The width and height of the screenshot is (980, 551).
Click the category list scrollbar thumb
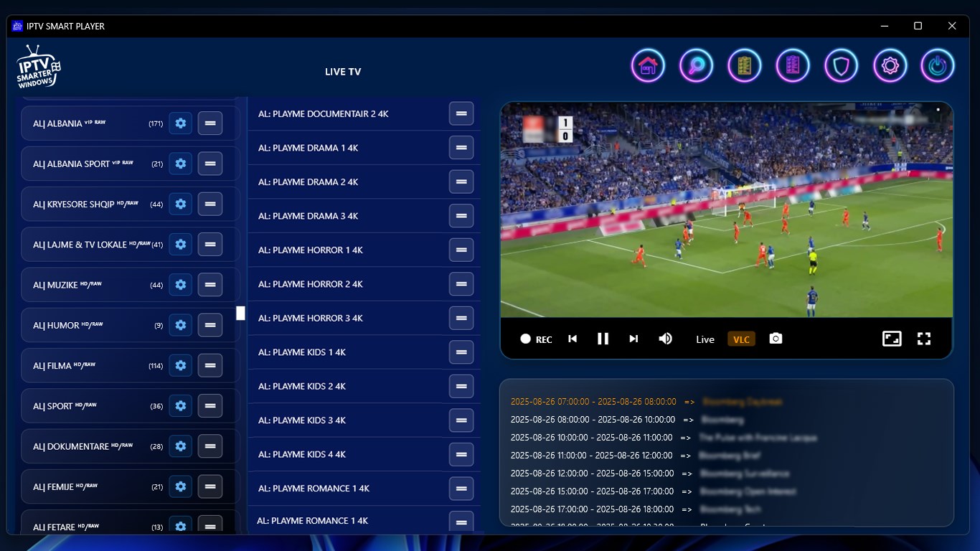pos(240,313)
